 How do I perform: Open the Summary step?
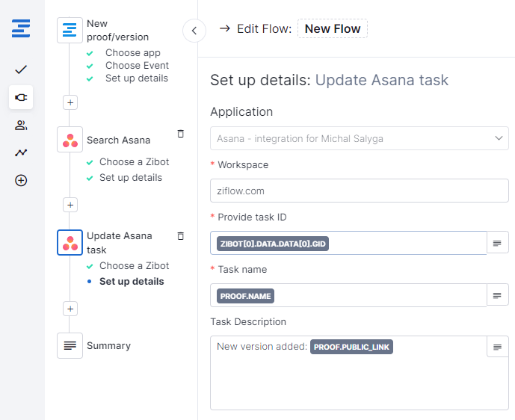[x=108, y=346]
